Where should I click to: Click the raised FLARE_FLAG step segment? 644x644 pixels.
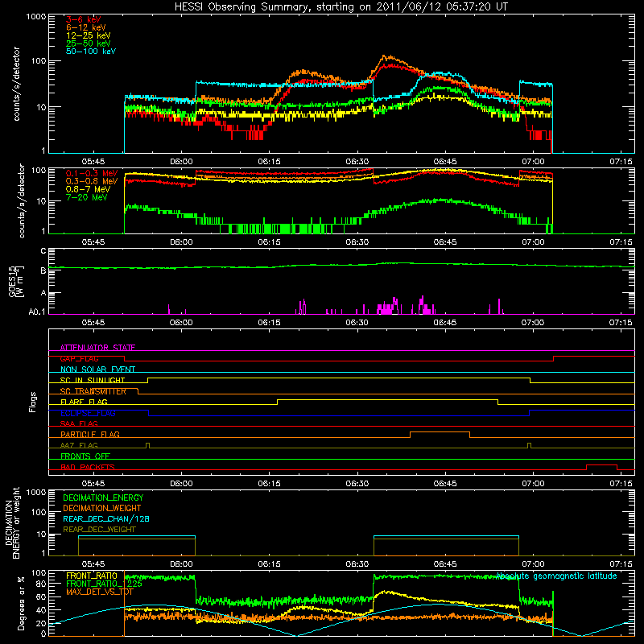(x=387, y=399)
